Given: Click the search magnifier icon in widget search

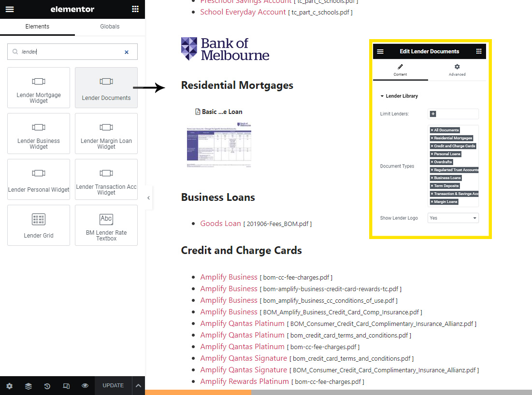Looking at the screenshot, I should pyautogui.click(x=15, y=52).
